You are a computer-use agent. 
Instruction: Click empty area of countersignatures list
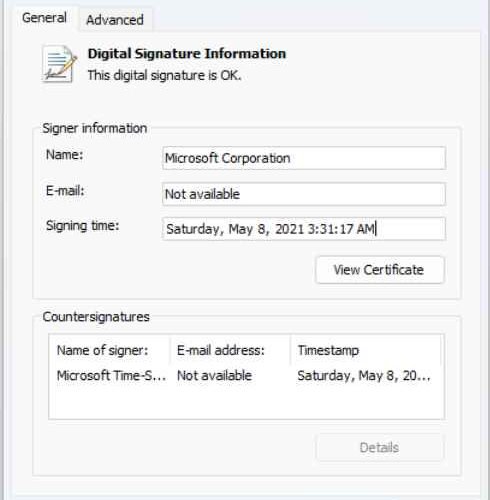tap(246, 402)
